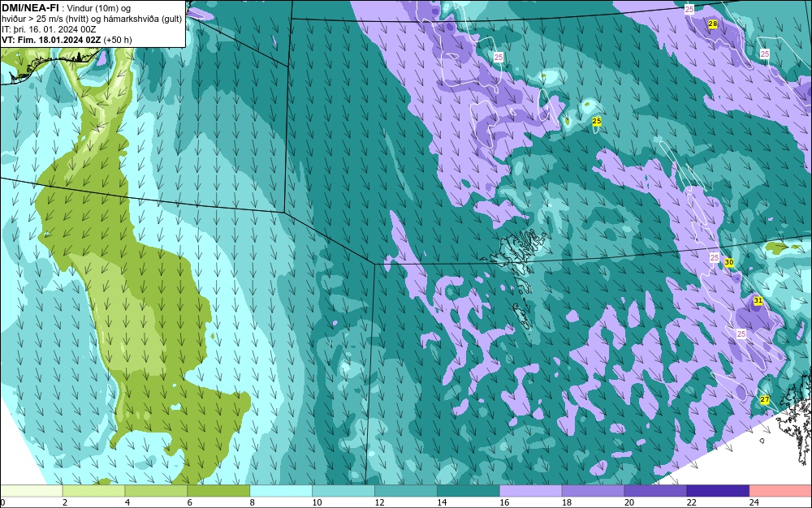812x508 pixels.
Task: Click the legend scale number 20
Action: pos(629,502)
